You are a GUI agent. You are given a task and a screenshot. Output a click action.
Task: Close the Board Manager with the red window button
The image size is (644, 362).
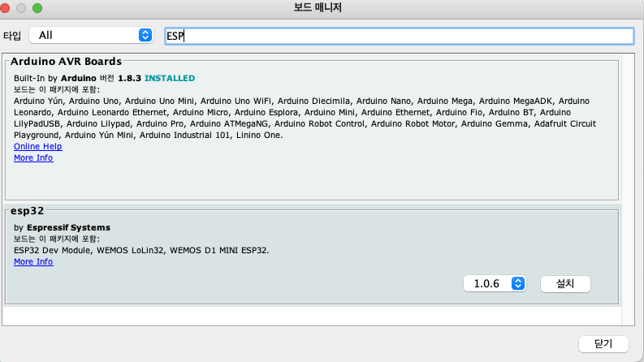(x=5, y=8)
